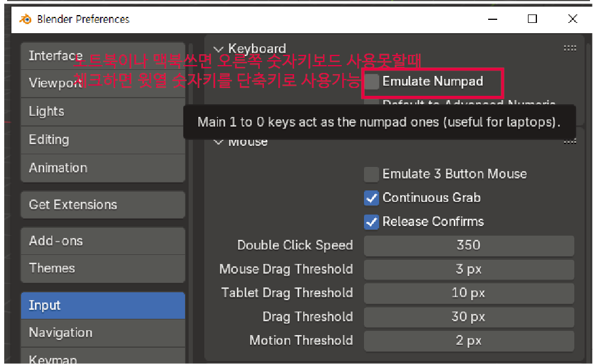Maximize the Blender Preferences window

click(532, 19)
